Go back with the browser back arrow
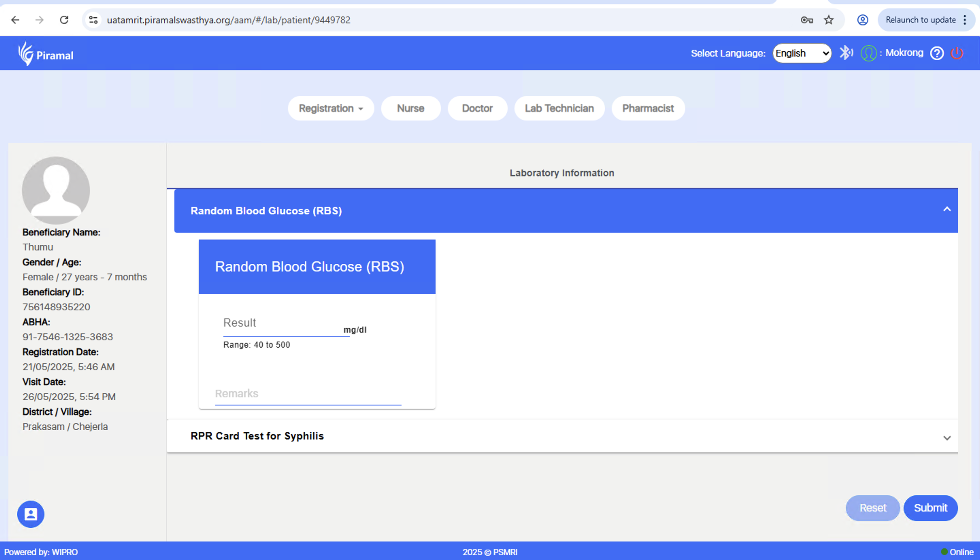Image resolution: width=980 pixels, height=560 pixels. (15, 20)
